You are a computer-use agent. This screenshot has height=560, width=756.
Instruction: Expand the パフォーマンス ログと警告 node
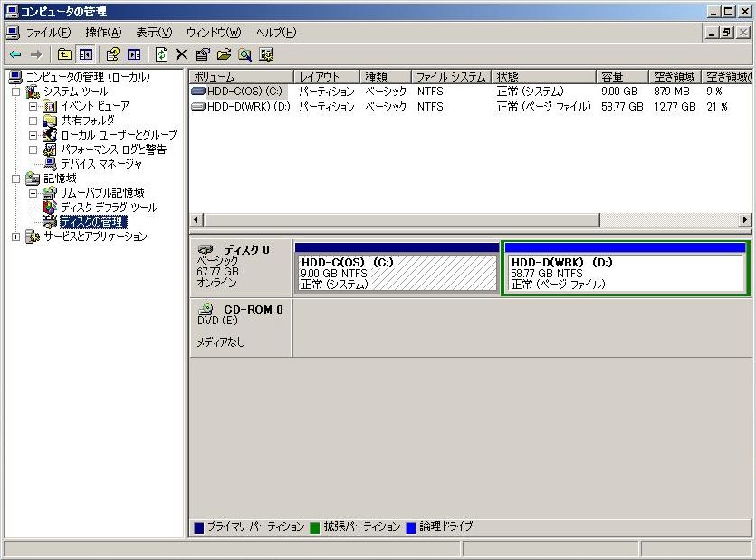(33, 150)
